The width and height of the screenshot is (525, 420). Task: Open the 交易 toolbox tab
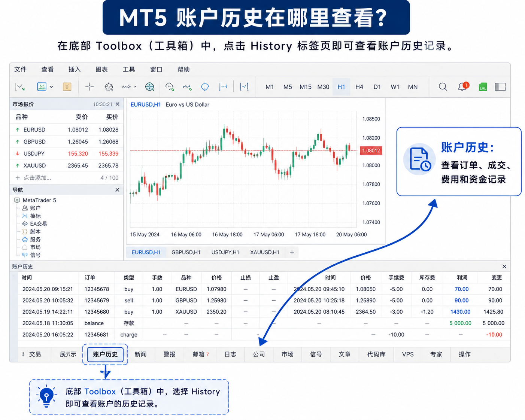[x=35, y=354]
